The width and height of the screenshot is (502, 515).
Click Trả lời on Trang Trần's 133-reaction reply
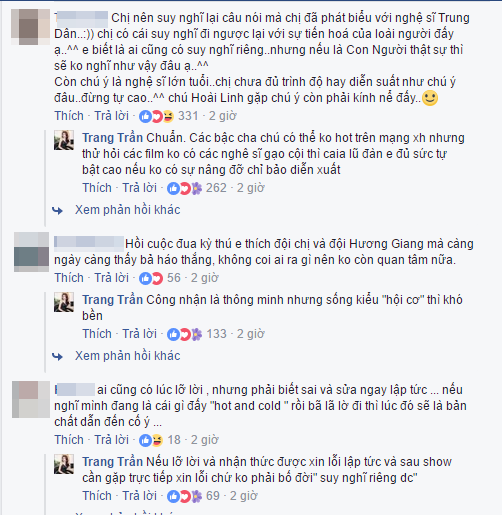[x=139, y=334]
